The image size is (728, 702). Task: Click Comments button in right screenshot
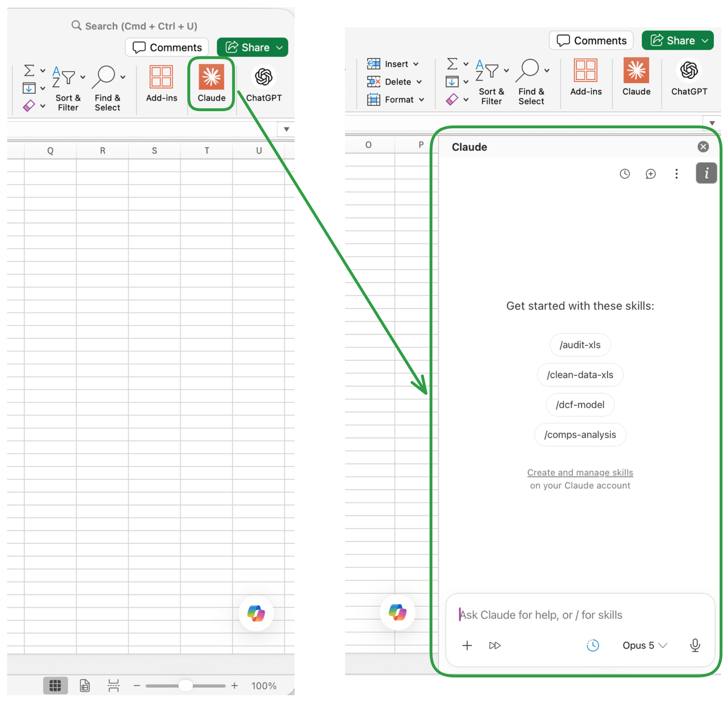tap(591, 40)
